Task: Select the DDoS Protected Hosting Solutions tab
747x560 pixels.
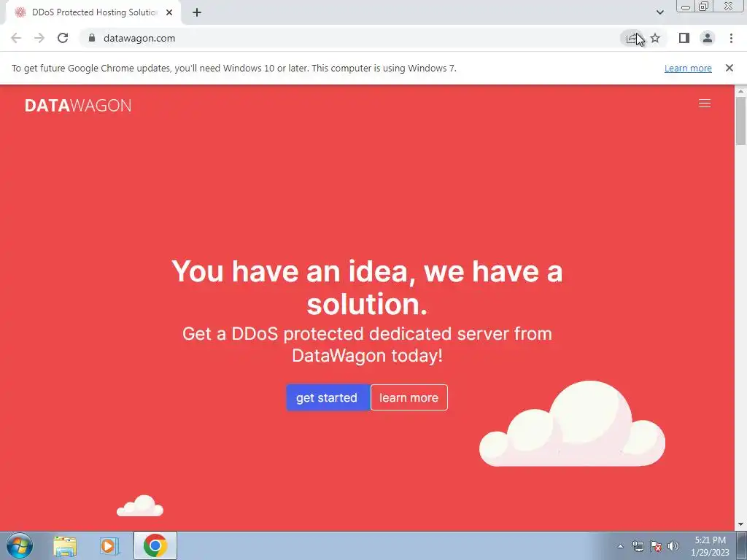Action: [x=93, y=12]
